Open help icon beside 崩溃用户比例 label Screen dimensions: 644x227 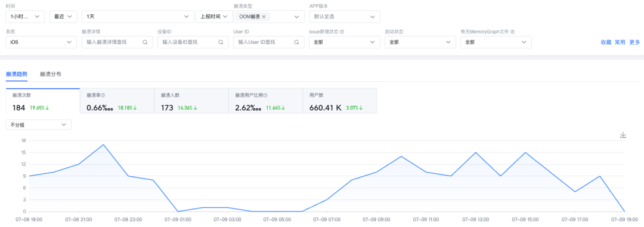pyautogui.click(x=265, y=95)
